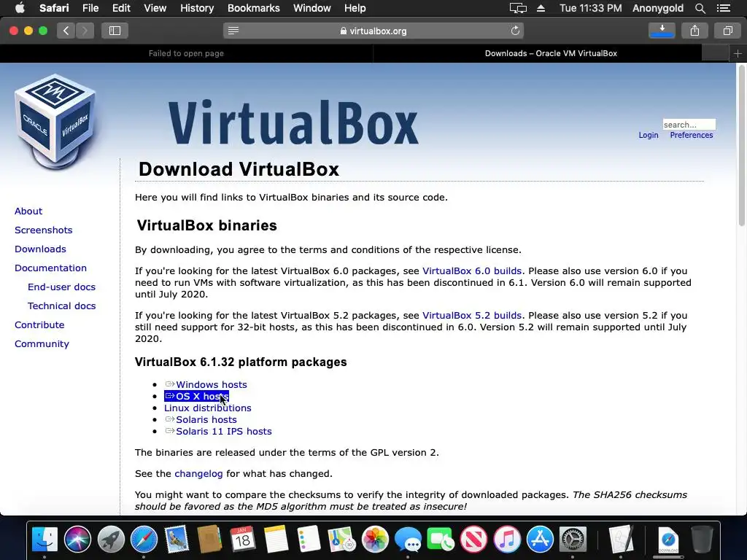
Task: Open the Apple menu
Action: 20,8
